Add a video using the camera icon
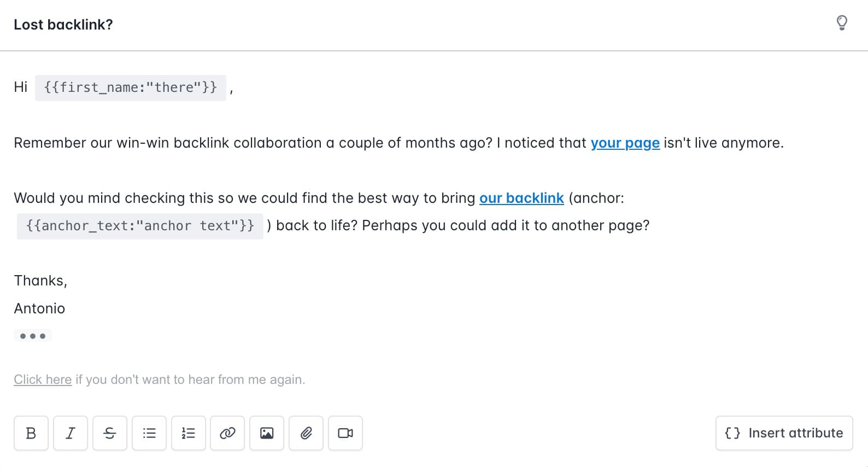This screenshot has width=868, height=467. coord(345,433)
